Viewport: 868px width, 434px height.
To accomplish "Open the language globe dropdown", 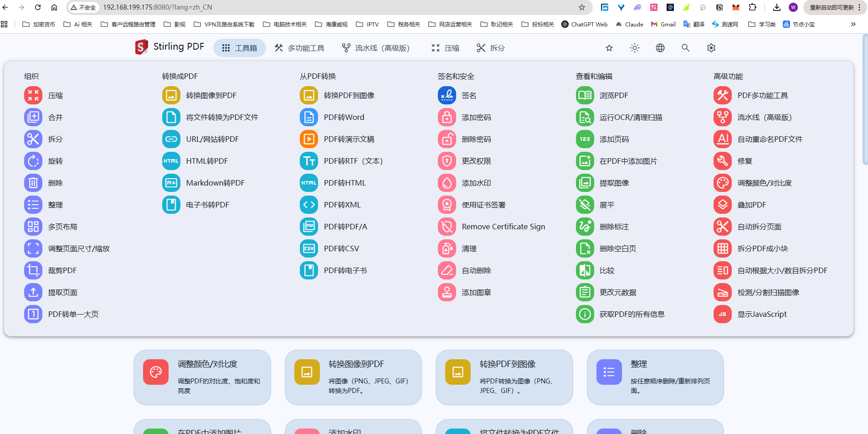I will tap(660, 48).
